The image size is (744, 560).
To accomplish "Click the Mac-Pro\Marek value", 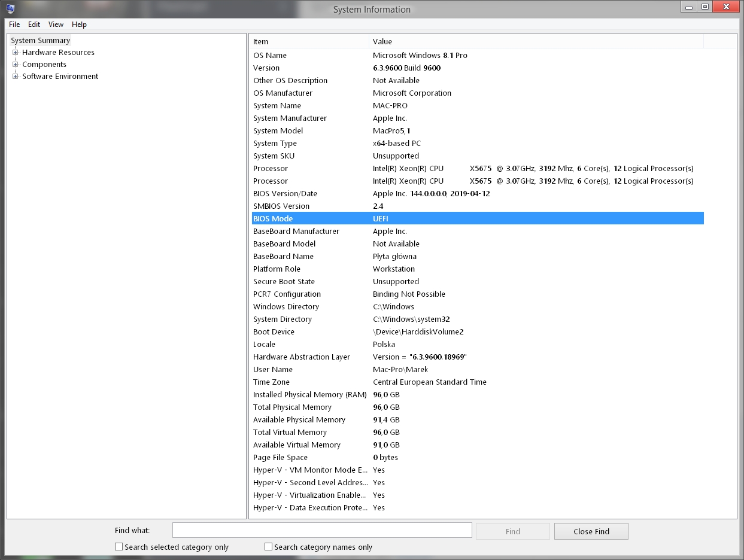I will pyautogui.click(x=400, y=370).
